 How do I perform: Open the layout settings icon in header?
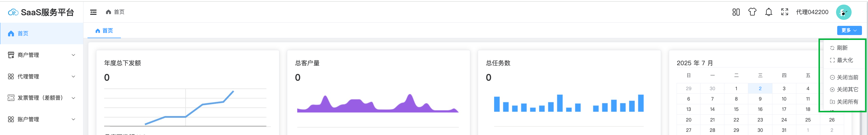coord(736,12)
